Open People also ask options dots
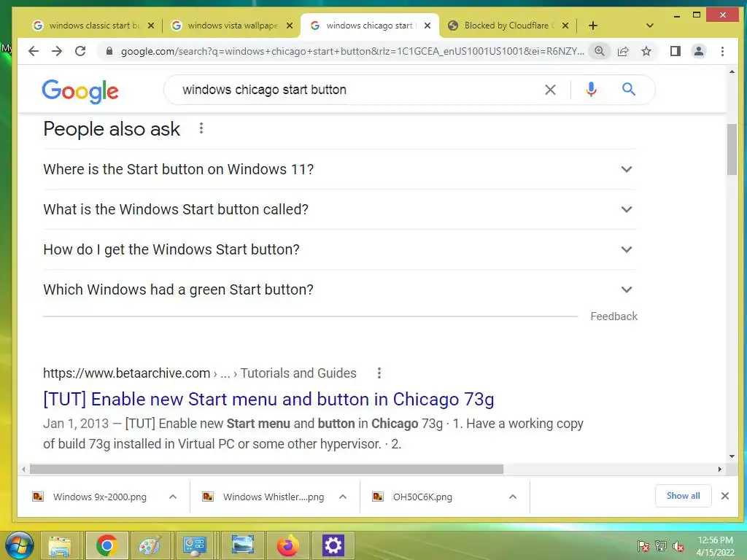 (x=201, y=128)
